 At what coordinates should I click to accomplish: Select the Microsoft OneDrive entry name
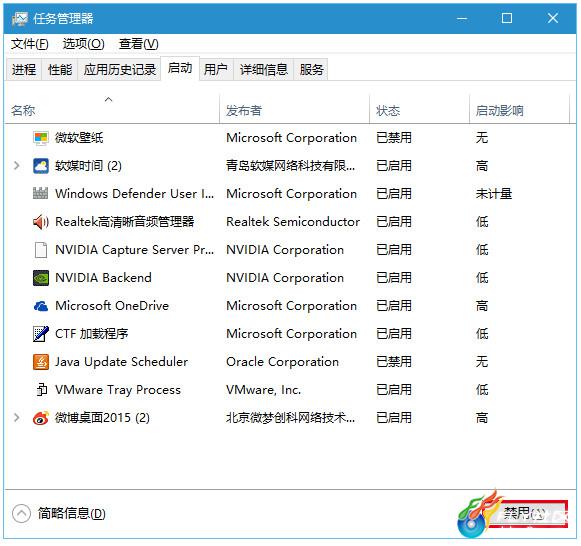[112, 306]
